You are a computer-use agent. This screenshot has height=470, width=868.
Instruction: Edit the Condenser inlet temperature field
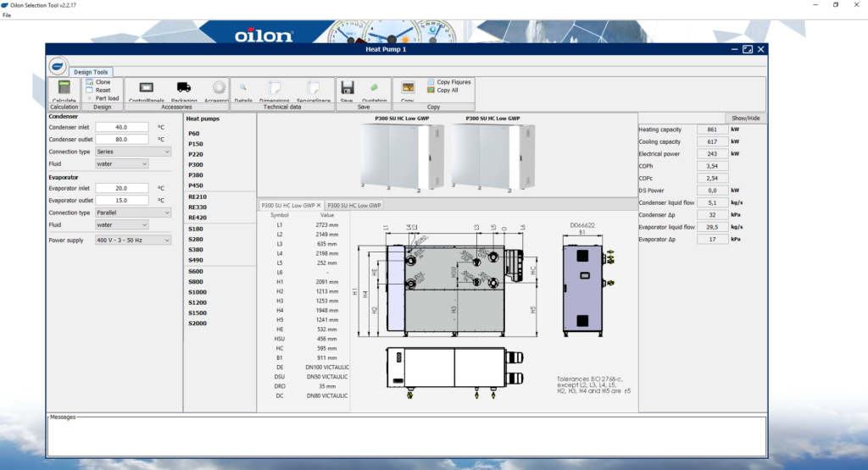tap(122, 127)
